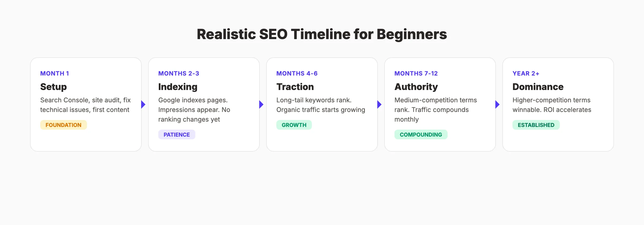Screen dimensions: 644x225
Task: Click the FOUNDATION badge
Action: point(63,125)
